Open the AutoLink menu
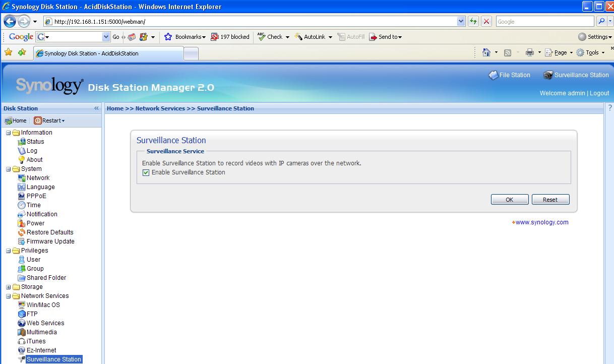The height and width of the screenshot is (364, 614). 314,37
